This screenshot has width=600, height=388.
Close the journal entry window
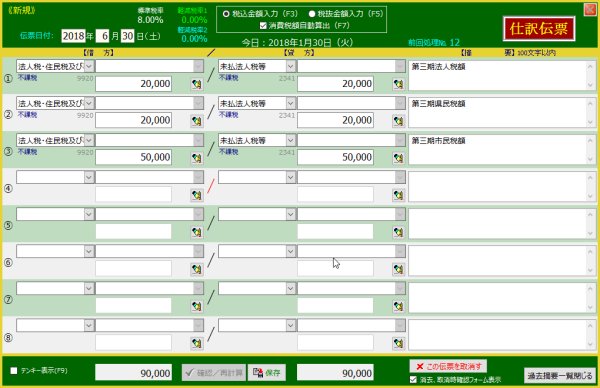pyautogui.click(x=590, y=10)
